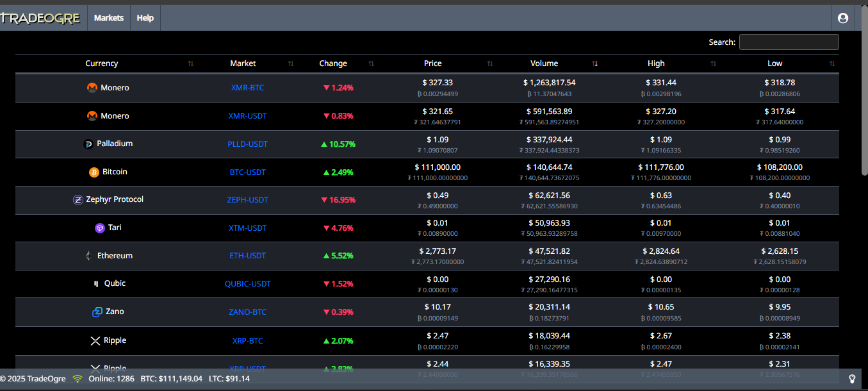Sort by the Change column arrows
868x391 pixels.
(x=372, y=63)
